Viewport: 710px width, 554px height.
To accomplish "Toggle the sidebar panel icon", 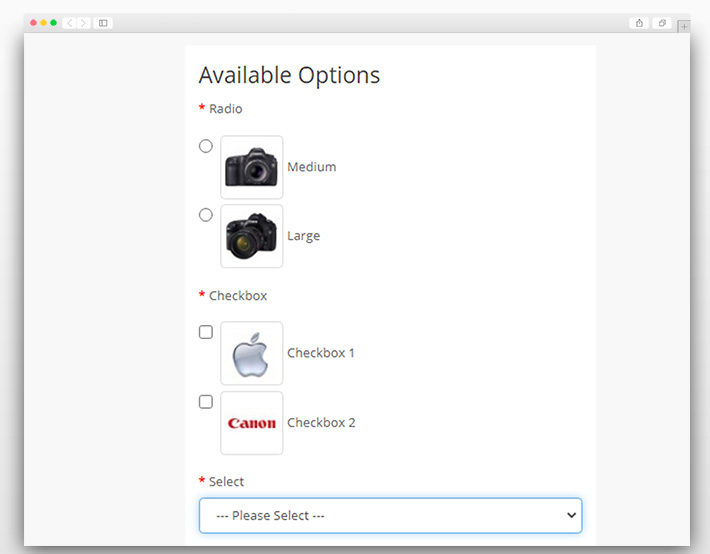I will point(103,23).
